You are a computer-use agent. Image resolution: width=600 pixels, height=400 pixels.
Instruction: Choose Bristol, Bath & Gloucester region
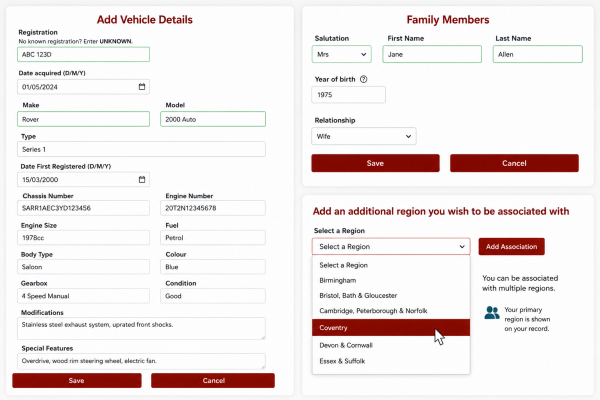point(391,296)
